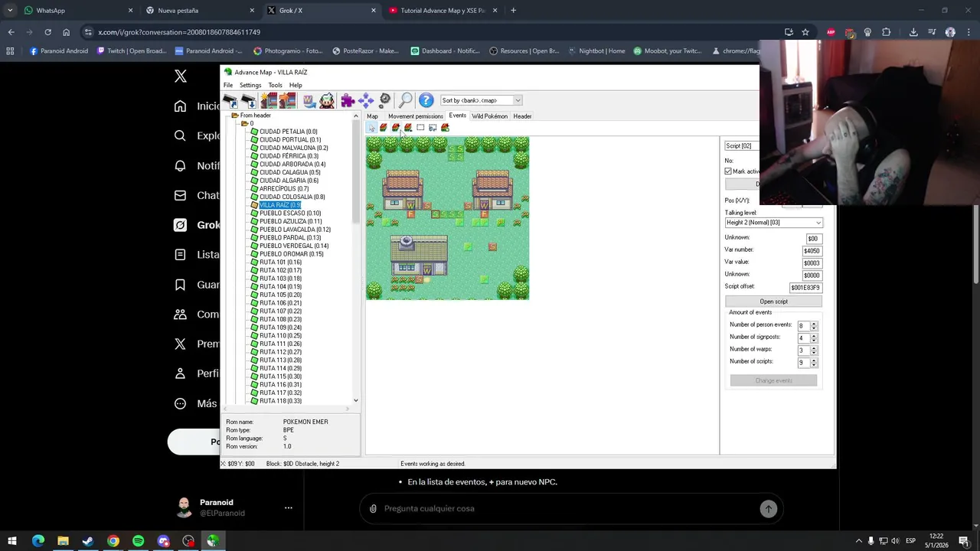Click the blue question mark help icon

426,100
